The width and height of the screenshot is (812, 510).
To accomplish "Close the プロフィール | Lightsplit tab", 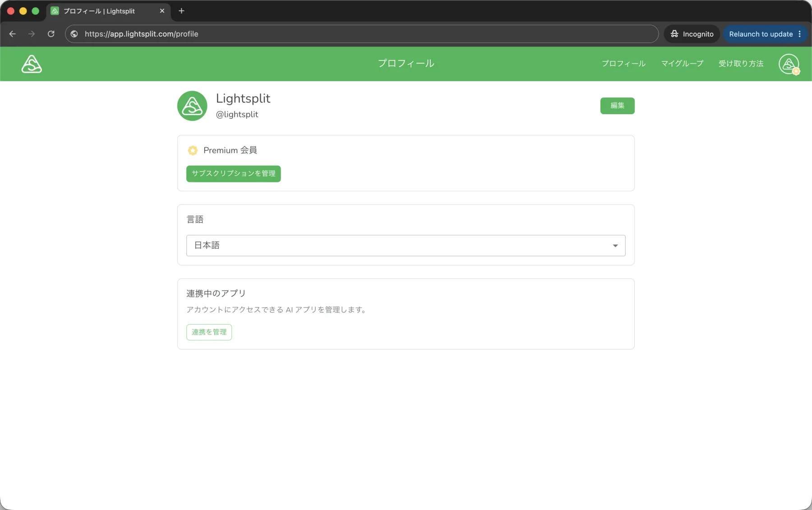I will pyautogui.click(x=162, y=11).
